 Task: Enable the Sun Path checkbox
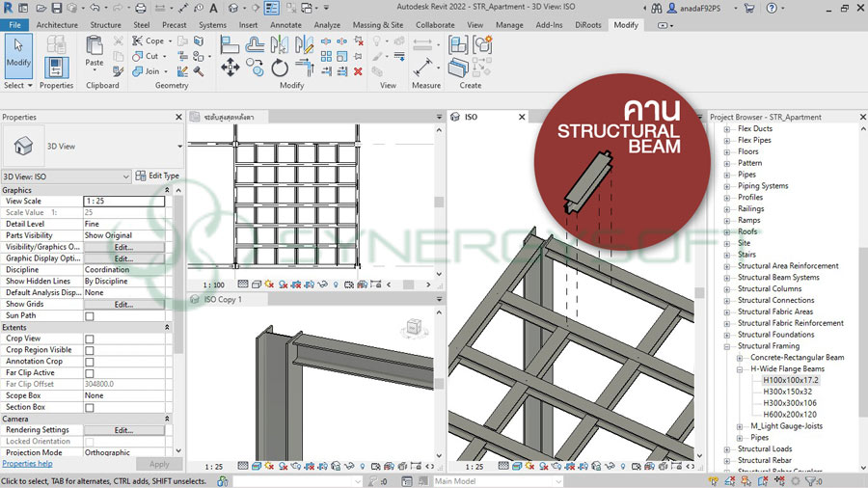(90, 316)
